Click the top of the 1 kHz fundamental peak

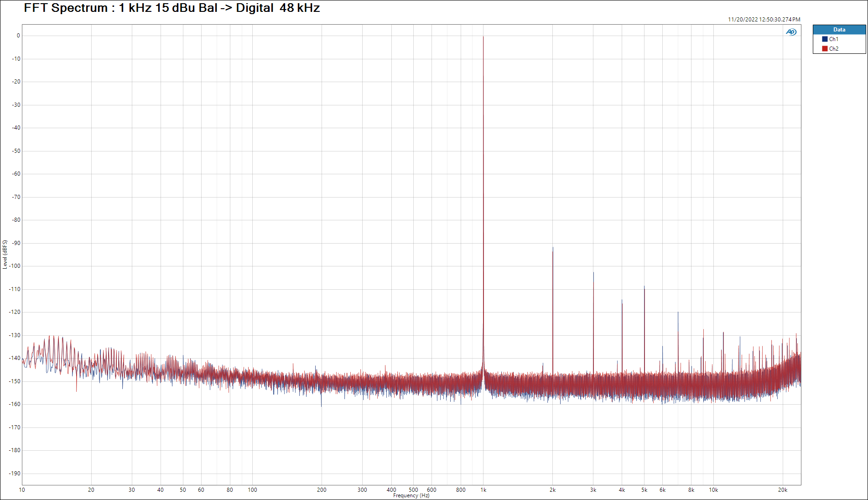[483, 37]
